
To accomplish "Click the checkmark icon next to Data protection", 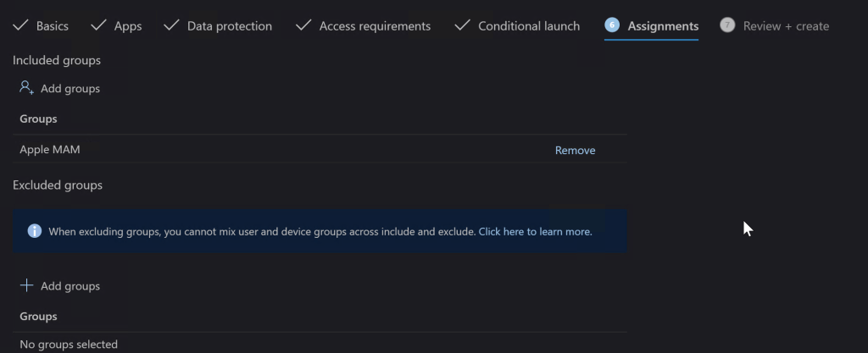I will pos(171,25).
